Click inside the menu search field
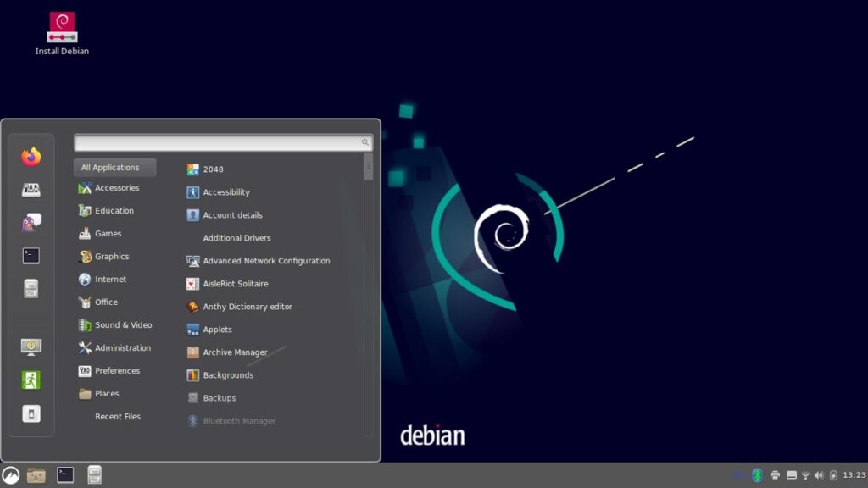 coord(223,142)
